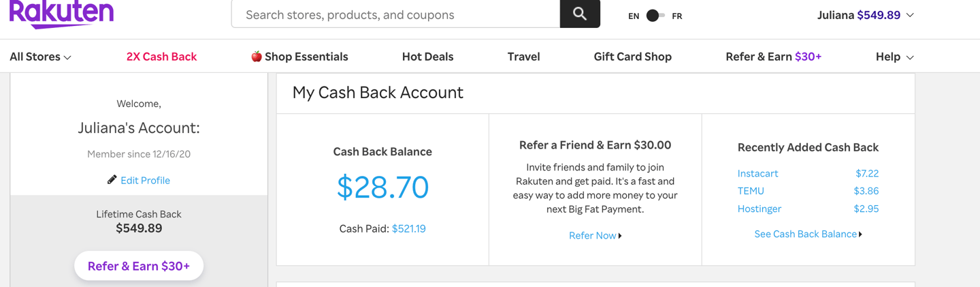The image size is (980, 287).
Task: Click the arrow icon after Refer Now
Action: pos(620,236)
